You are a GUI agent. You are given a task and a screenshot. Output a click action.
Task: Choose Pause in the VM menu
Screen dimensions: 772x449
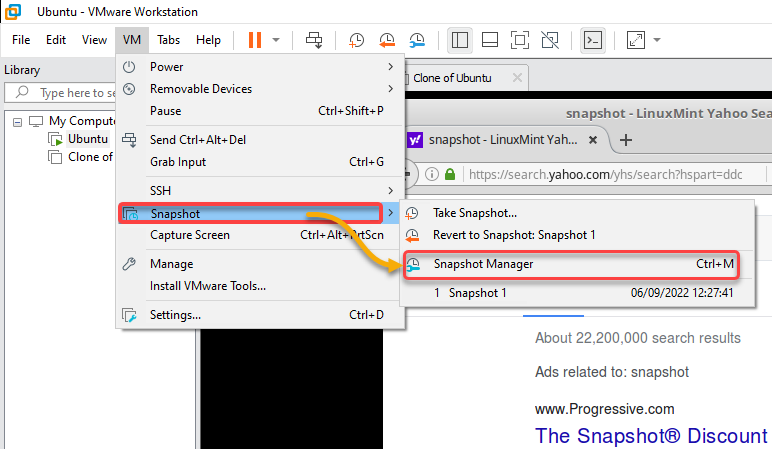coord(261,111)
